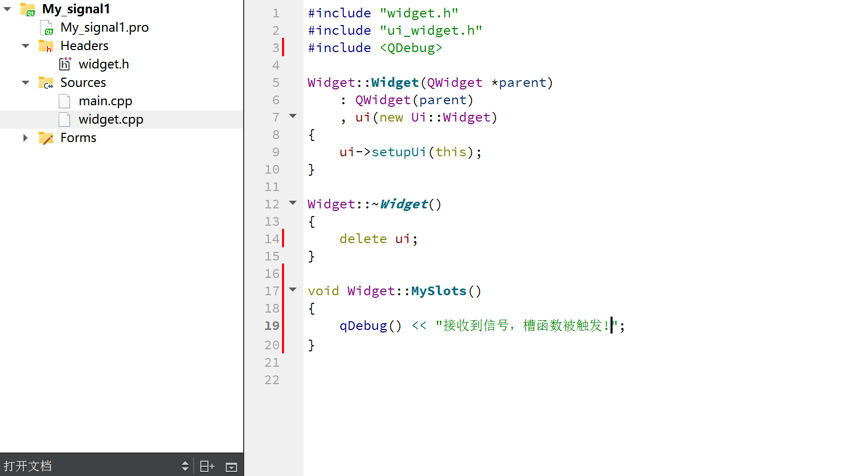The image size is (868, 476).
Task: Select the Headers folder label
Action: pos(84,46)
